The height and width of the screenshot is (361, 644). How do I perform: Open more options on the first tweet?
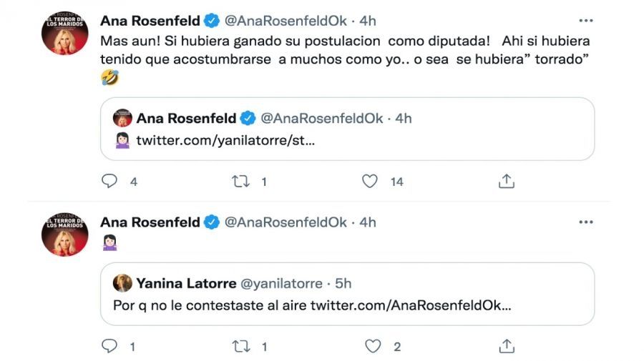(585, 21)
